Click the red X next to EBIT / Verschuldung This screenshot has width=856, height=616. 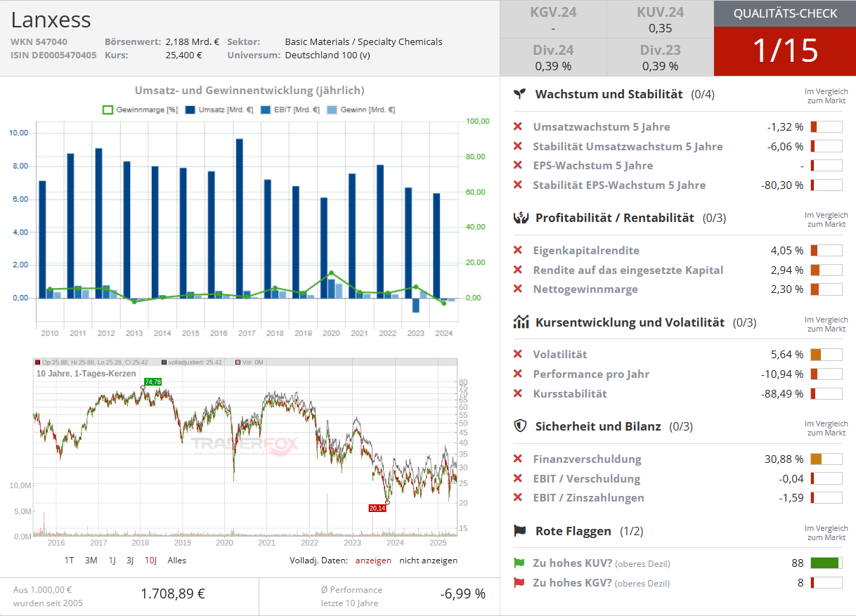point(518,478)
